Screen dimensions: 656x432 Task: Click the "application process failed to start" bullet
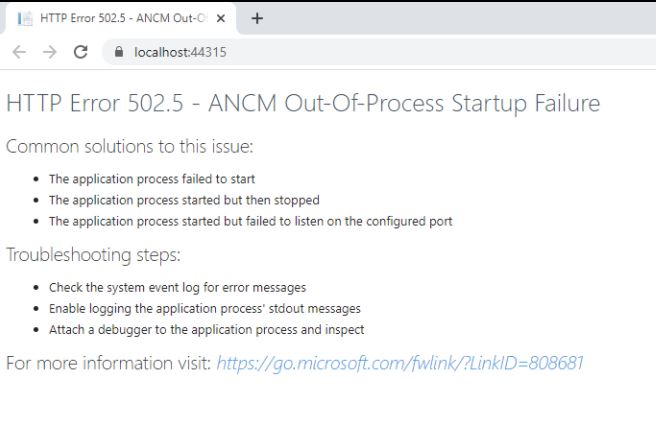(152, 179)
